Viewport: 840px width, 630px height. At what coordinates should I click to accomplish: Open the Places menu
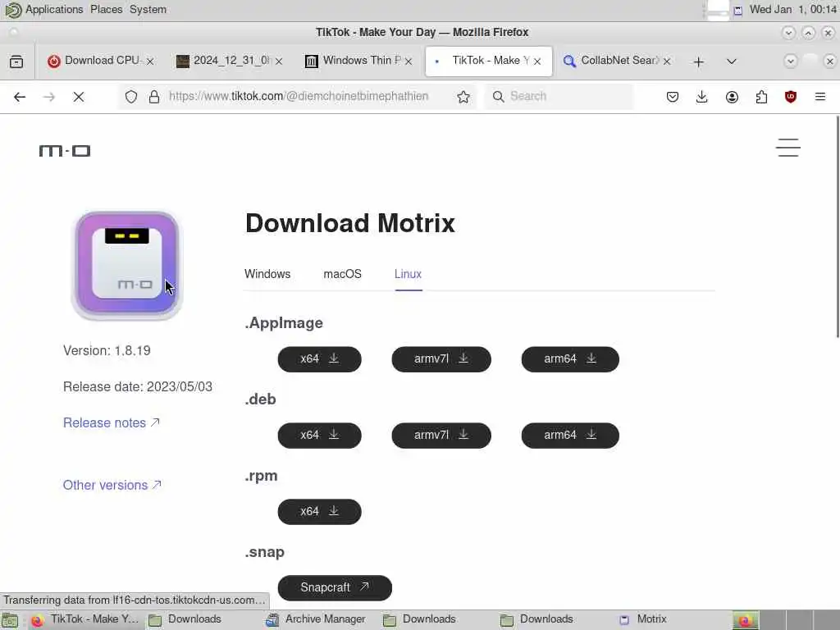106,10
